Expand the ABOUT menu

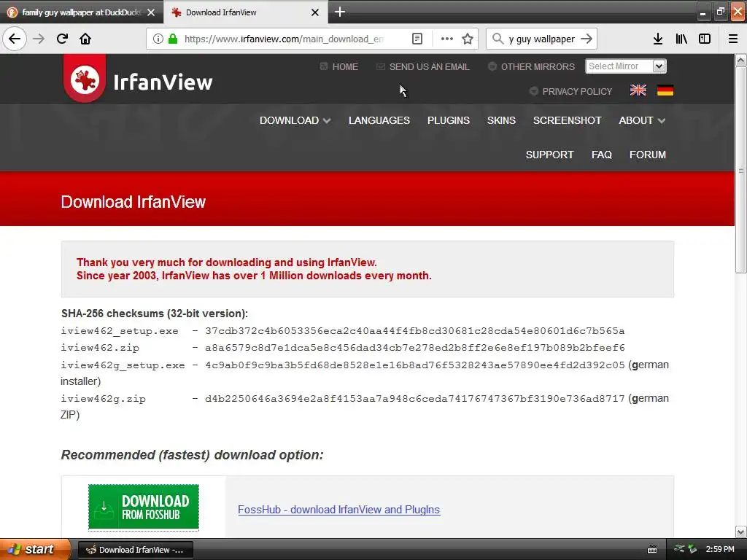click(642, 120)
